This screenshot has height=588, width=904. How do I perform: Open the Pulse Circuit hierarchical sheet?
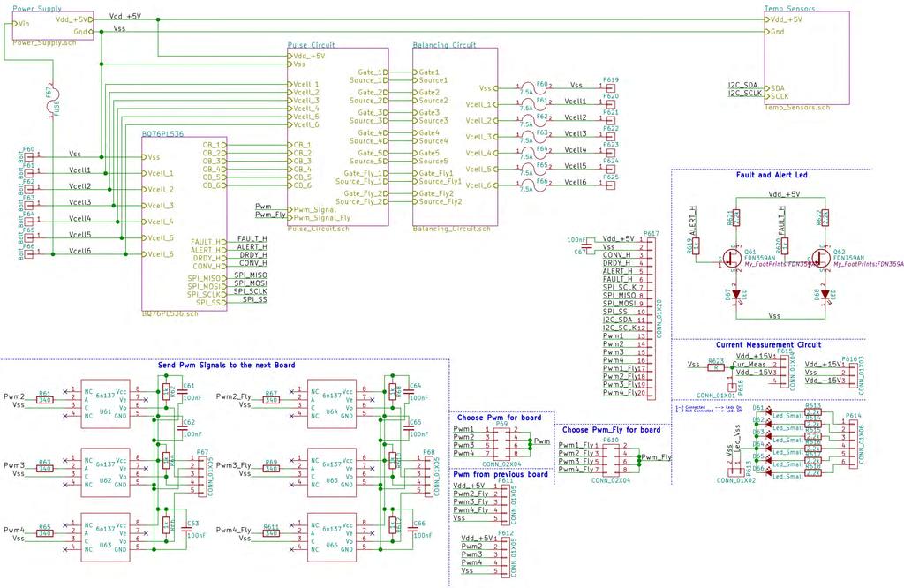coord(338,137)
